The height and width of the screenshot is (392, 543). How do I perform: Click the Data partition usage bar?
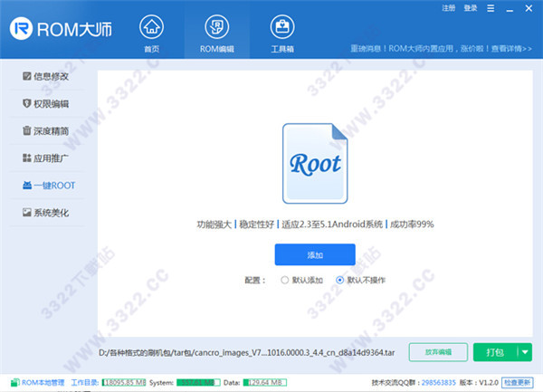265,383
